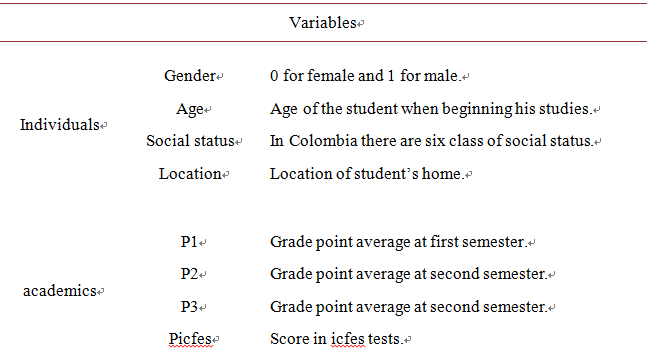The height and width of the screenshot is (361, 648).
Task: Click the P2 row semester description
Action: pyautogui.click(x=409, y=274)
